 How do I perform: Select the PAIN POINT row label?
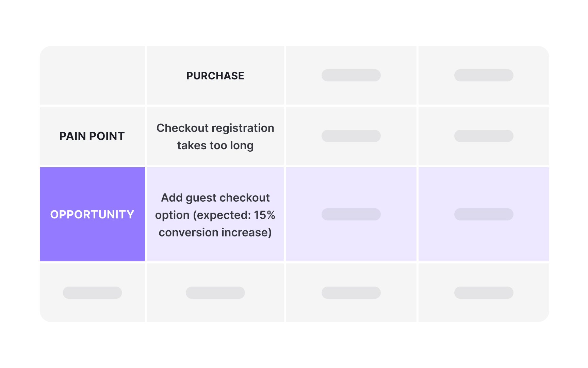click(92, 136)
